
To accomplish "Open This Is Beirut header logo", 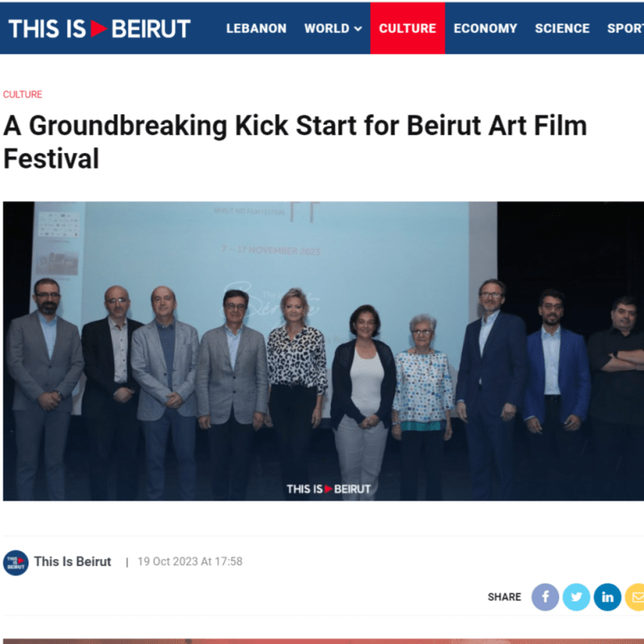I will coord(100,28).
